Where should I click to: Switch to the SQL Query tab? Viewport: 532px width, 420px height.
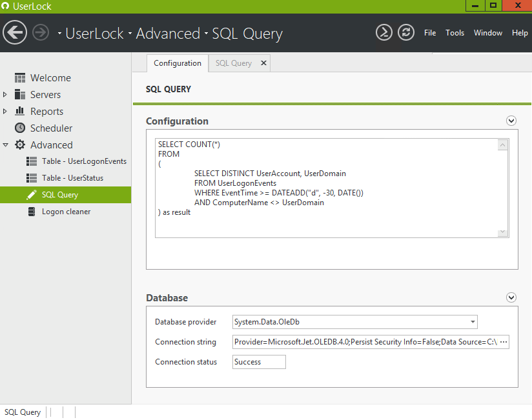(234, 63)
